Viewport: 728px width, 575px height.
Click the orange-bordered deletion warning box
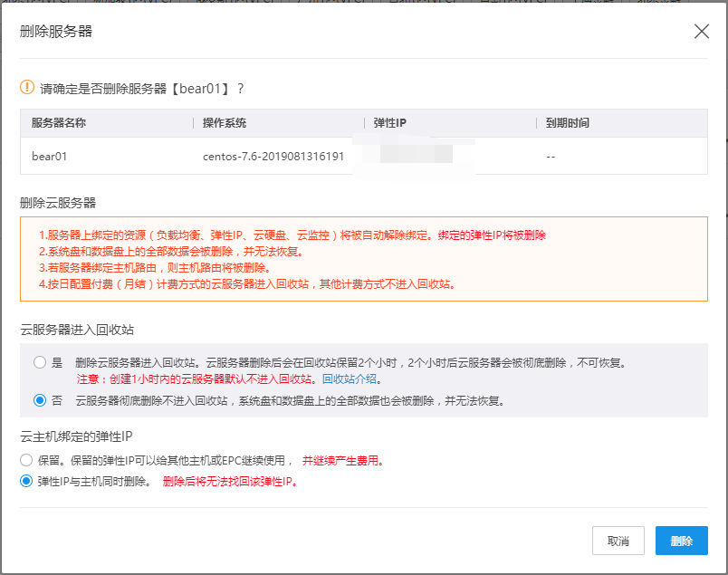pyautogui.click(x=363, y=259)
